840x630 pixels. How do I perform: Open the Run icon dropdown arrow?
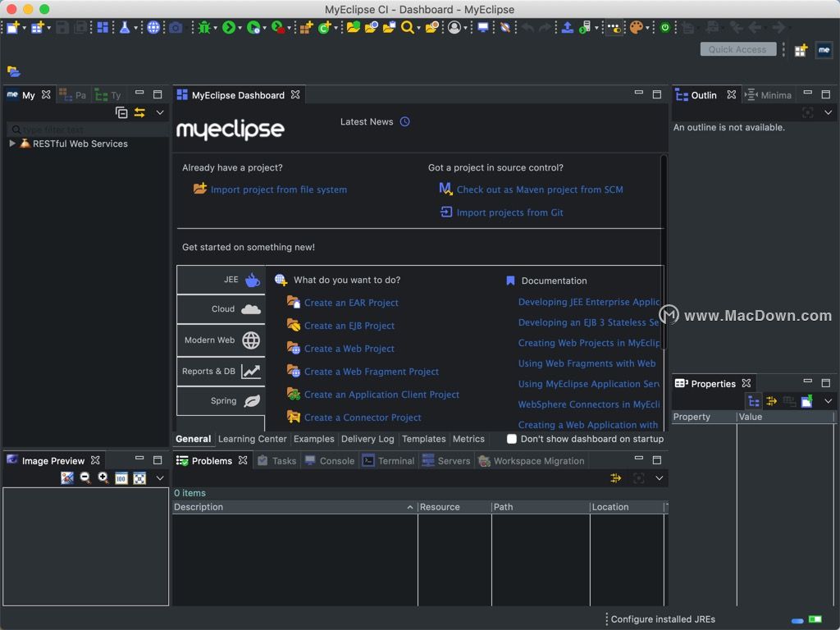click(x=240, y=28)
